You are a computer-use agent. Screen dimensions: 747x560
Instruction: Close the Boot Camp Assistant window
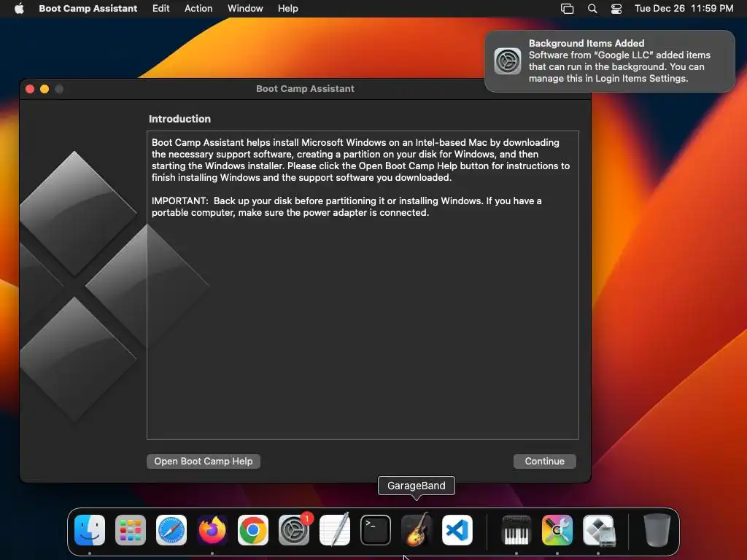30,89
